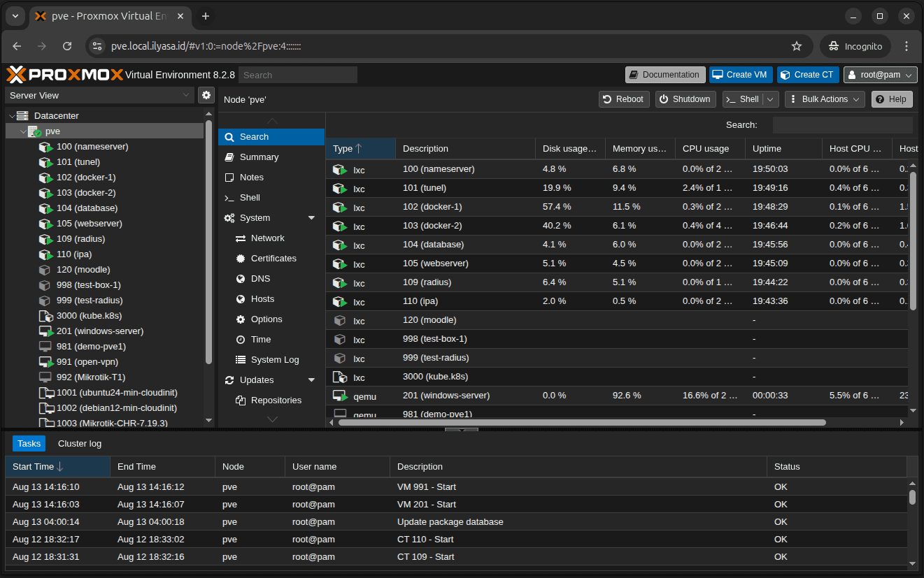Click the browser reload icon
Screen dimensions: 924x578
pyautogui.click(x=67, y=46)
